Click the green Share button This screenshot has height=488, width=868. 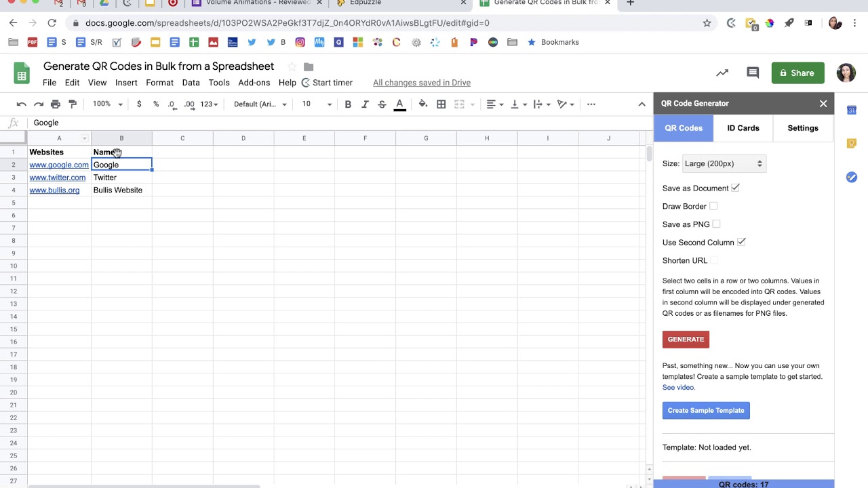coord(798,73)
